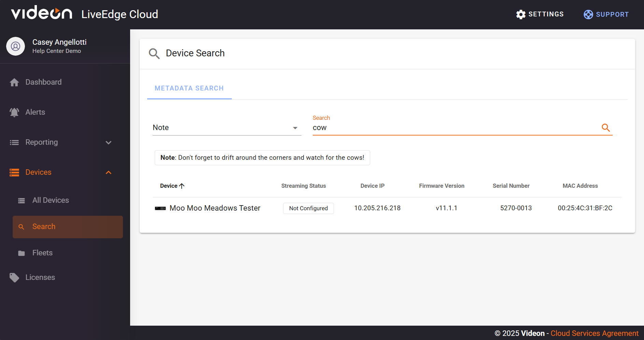Switch to the Metadata Search tab
644x340 pixels.
189,88
